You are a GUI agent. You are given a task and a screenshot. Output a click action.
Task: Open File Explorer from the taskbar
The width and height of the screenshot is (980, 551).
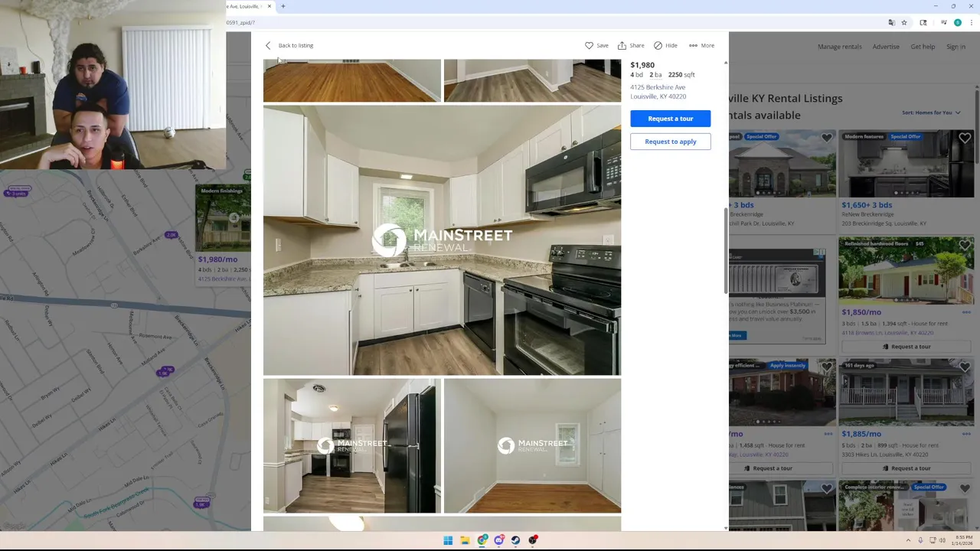[465, 540]
